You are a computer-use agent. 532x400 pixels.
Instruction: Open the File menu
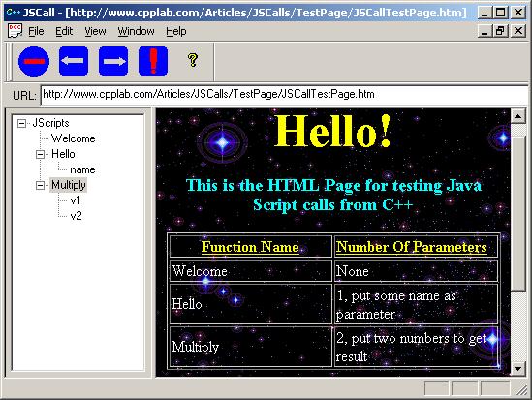pos(36,31)
